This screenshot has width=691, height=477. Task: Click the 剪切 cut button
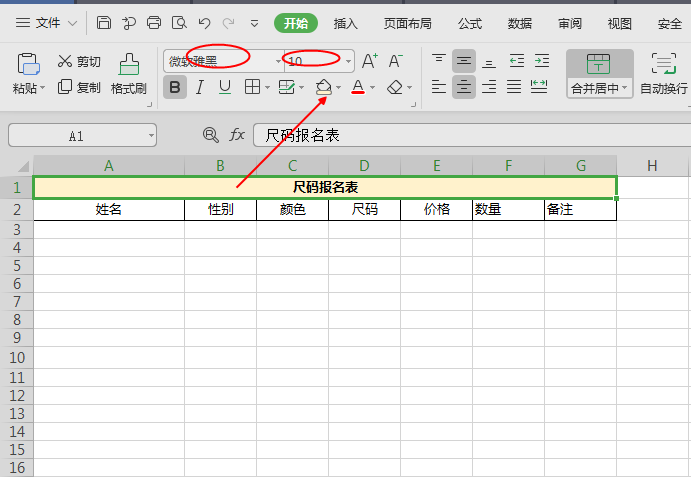[79, 61]
